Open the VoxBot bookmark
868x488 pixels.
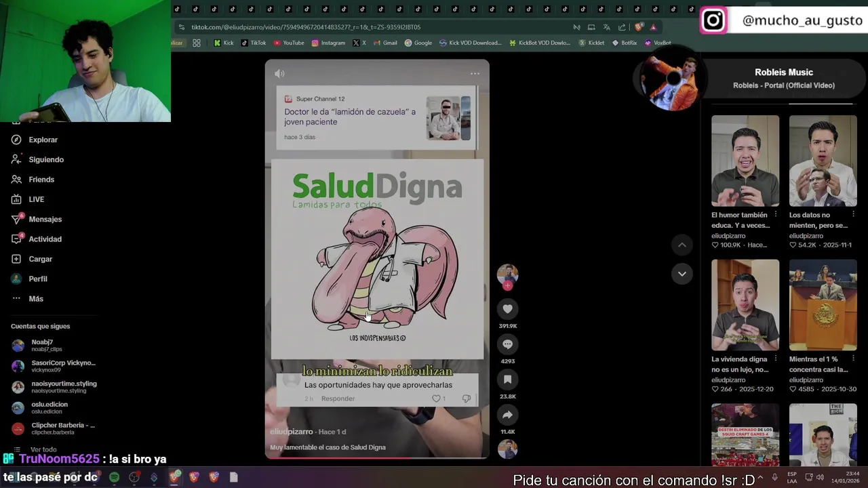tap(658, 43)
